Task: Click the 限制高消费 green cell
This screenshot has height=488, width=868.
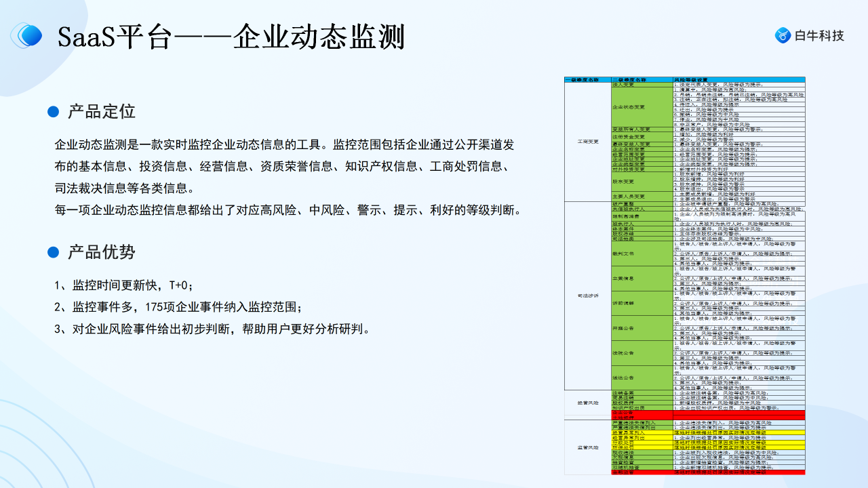Action: point(642,216)
